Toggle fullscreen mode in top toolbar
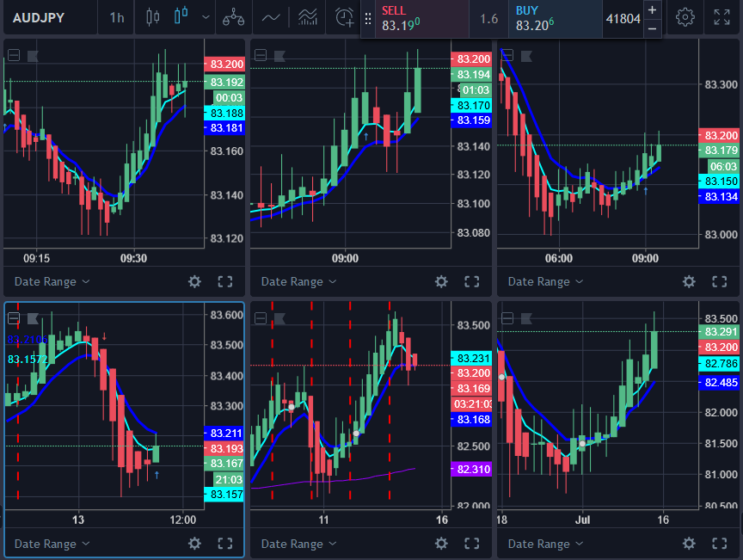The width and height of the screenshot is (743, 560). coord(722,17)
